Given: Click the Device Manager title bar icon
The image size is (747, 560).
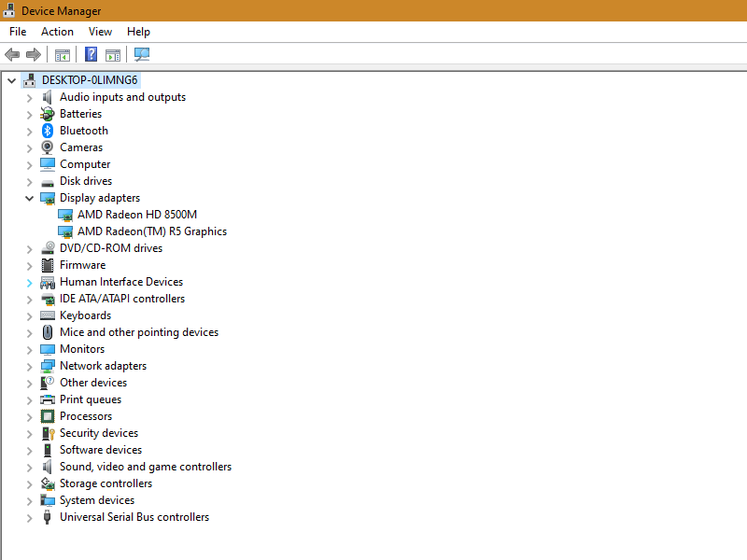Looking at the screenshot, I should coord(8,10).
